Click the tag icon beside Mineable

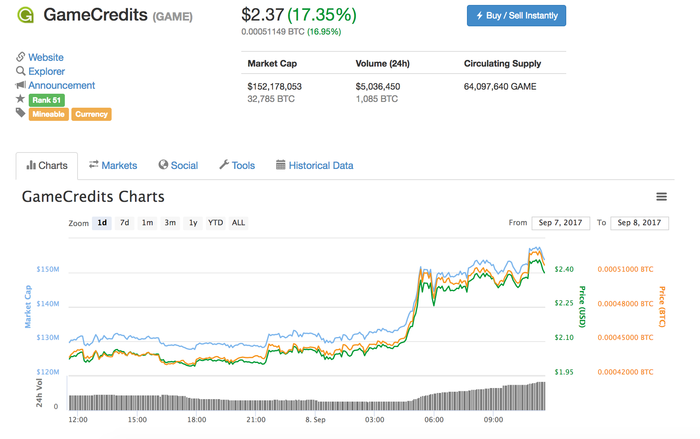[x=21, y=113]
